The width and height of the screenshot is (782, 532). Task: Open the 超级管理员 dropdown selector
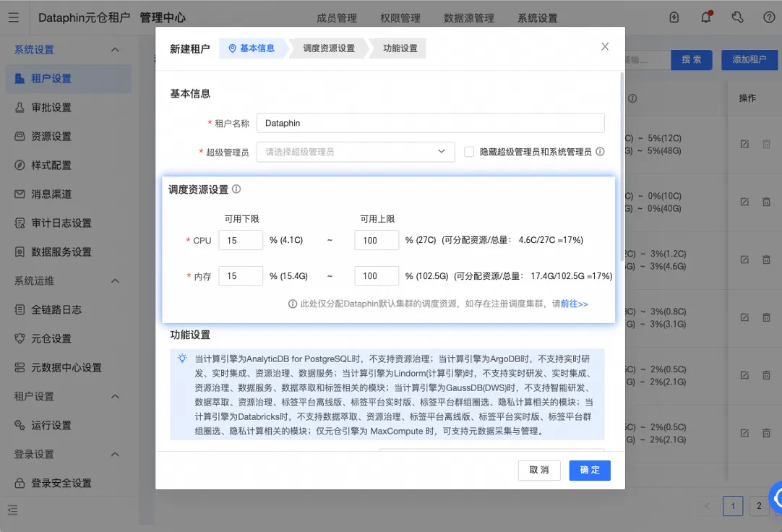pos(356,152)
